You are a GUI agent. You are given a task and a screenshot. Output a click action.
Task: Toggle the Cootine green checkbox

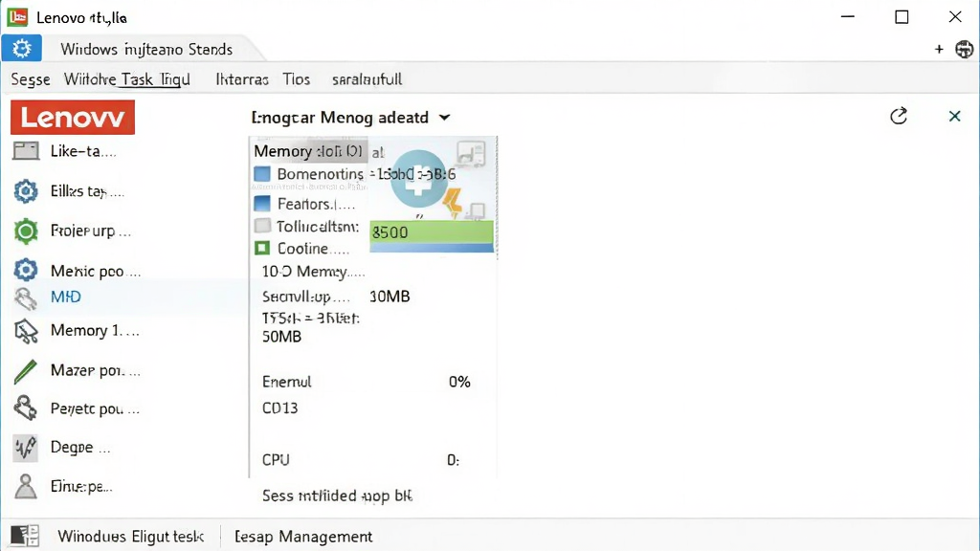(262, 248)
